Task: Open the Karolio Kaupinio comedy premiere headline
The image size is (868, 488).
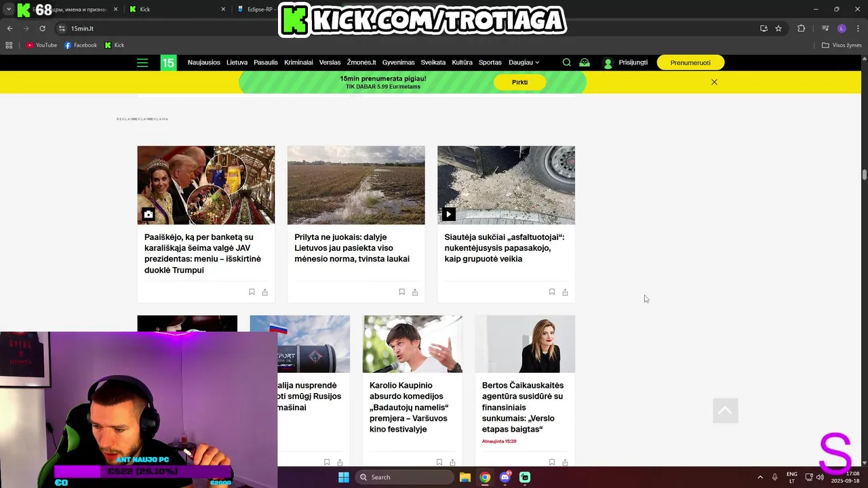Action: click(408, 407)
